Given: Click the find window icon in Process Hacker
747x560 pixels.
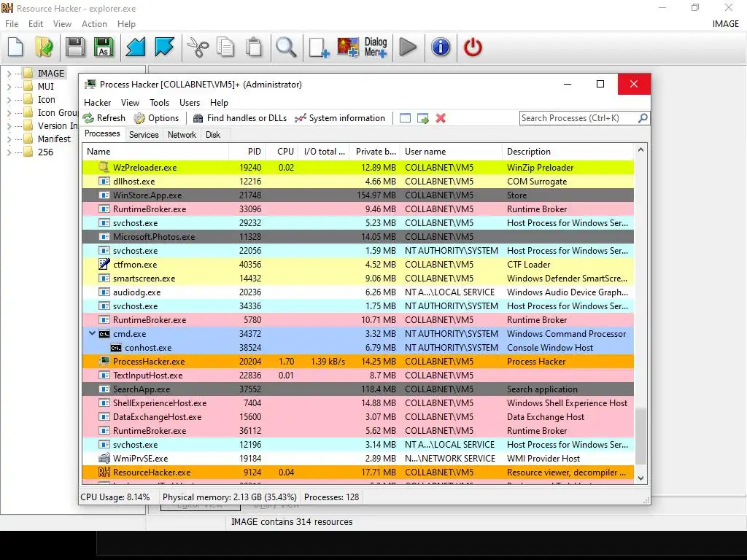Looking at the screenshot, I should click(405, 118).
